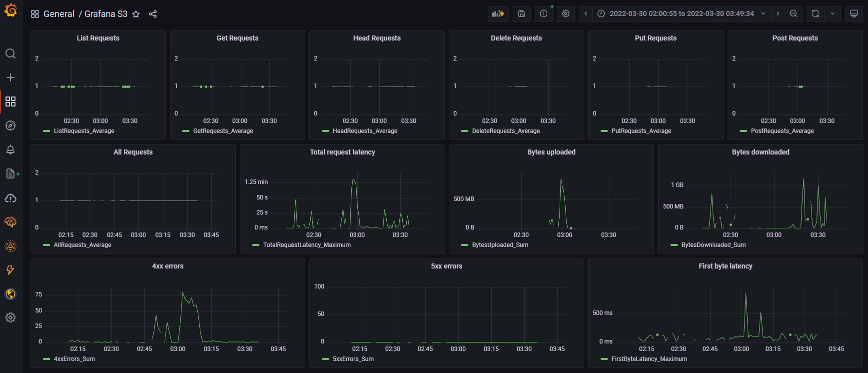The height and width of the screenshot is (373, 868).
Task: Open color picker for FirstByteLatency_Maximum legend swatch
Action: (604, 359)
